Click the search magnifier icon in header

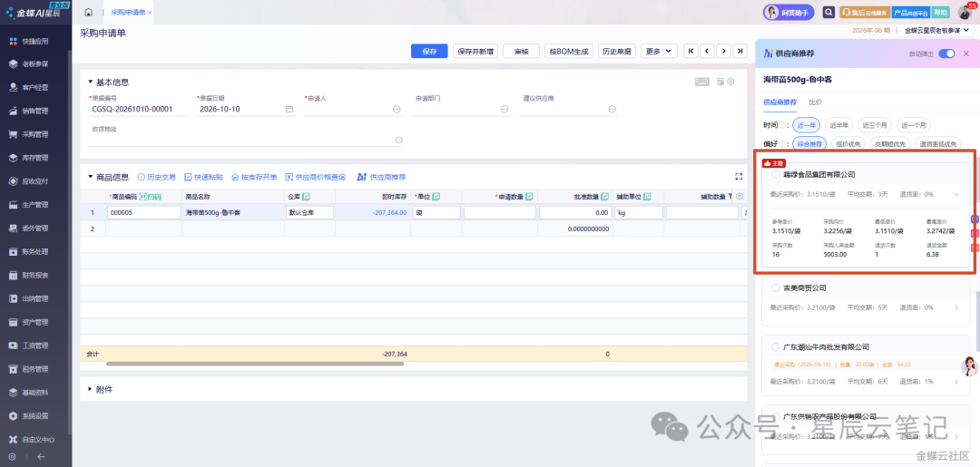pyautogui.click(x=828, y=12)
